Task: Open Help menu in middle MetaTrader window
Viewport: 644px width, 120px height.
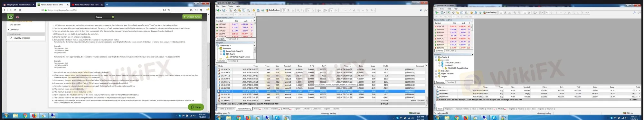Action: pos(238,6)
